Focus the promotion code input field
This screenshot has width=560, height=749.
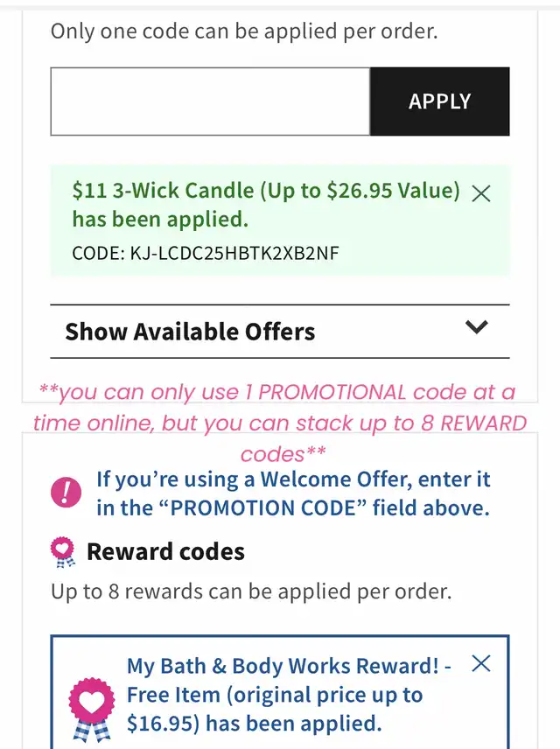coord(210,101)
